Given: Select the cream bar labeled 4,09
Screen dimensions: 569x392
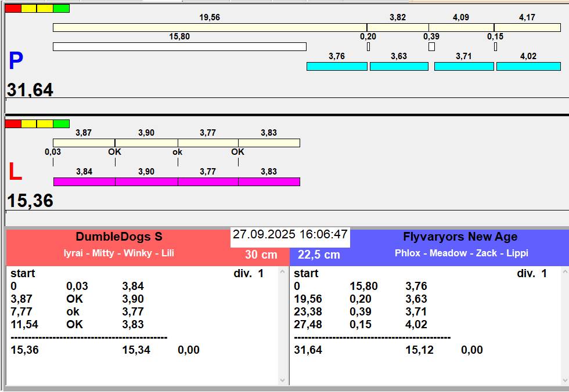Looking at the screenshot, I should point(461,27).
